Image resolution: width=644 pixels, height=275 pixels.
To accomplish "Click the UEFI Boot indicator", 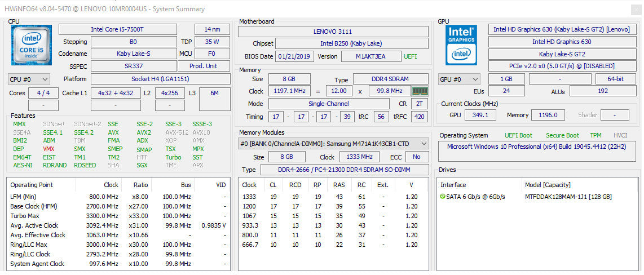I will 518,135.
